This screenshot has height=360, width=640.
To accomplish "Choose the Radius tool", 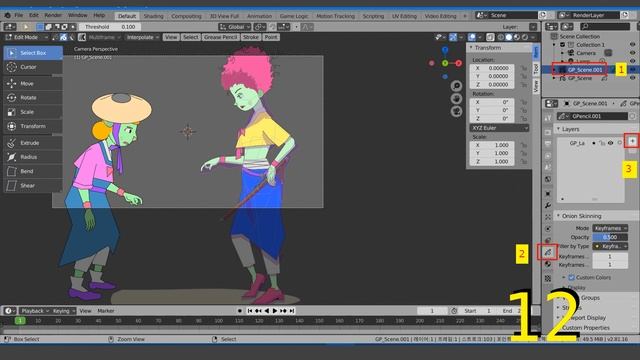I will point(33,157).
